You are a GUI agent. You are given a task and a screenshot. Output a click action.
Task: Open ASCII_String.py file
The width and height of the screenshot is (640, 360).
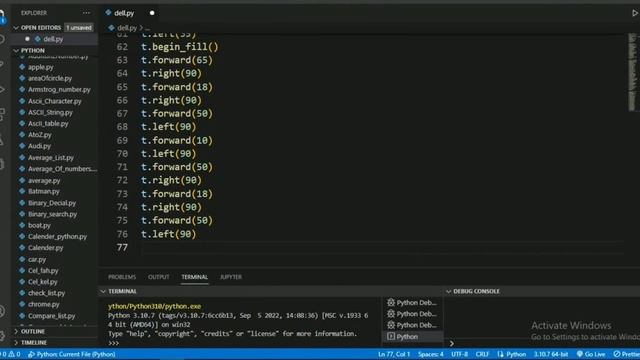(50, 112)
